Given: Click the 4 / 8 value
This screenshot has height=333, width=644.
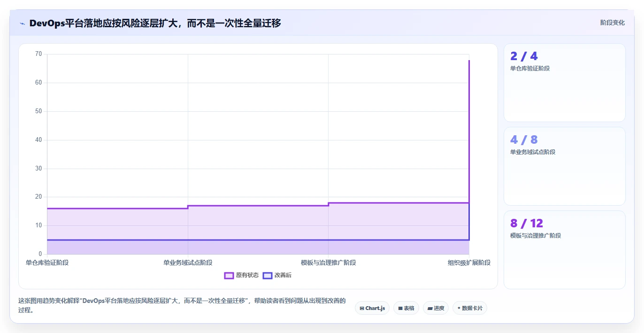Looking at the screenshot, I should point(524,140).
